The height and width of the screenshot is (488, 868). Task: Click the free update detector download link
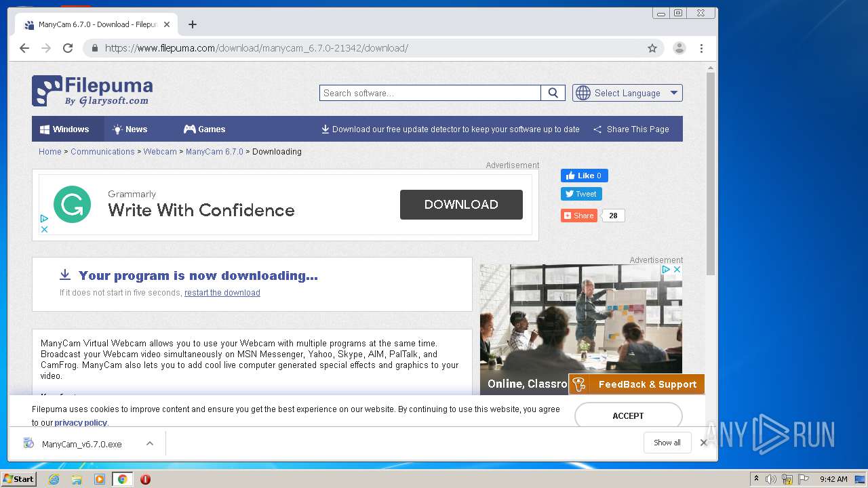click(x=450, y=129)
